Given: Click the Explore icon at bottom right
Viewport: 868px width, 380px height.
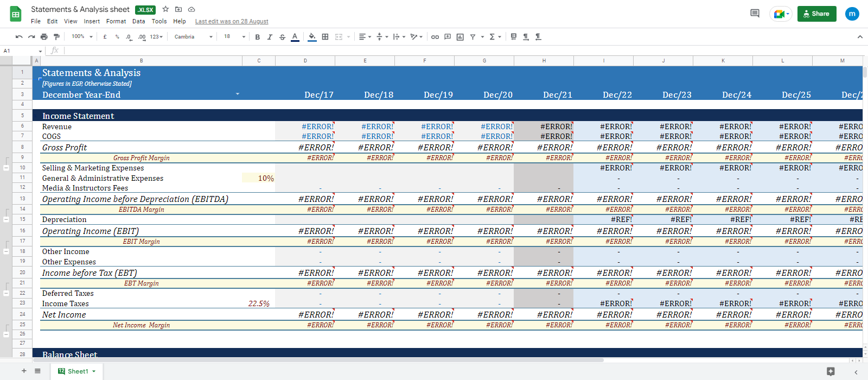Looking at the screenshot, I should [831, 371].
